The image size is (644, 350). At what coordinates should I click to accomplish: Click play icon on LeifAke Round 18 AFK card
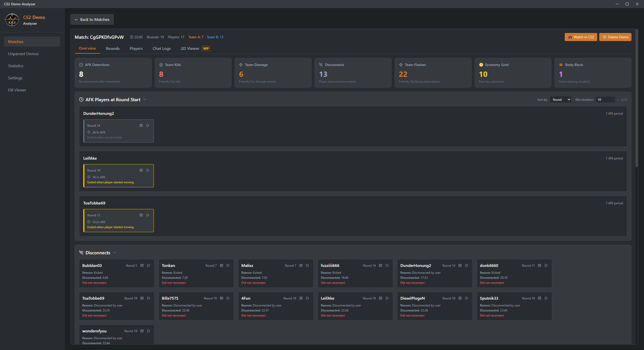pyautogui.click(x=148, y=170)
